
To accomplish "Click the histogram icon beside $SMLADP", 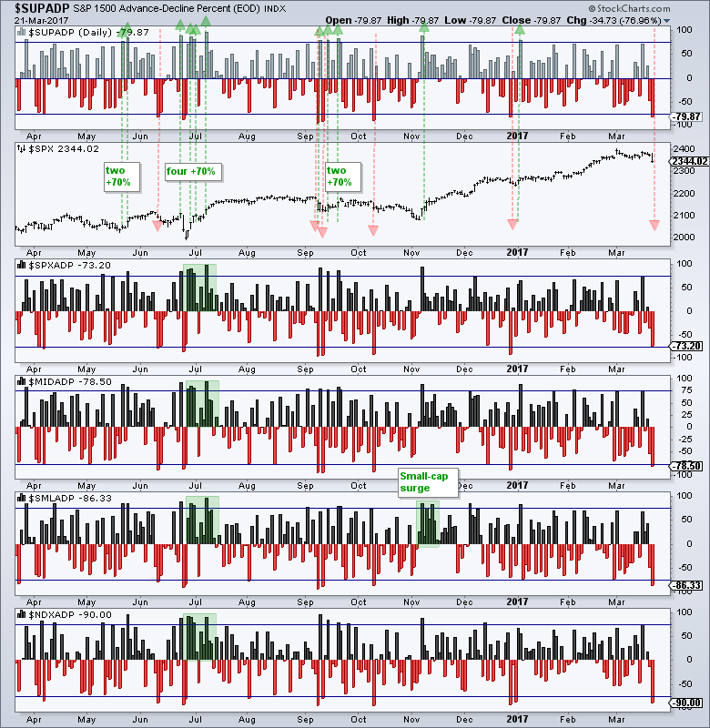I will coord(21,498).
